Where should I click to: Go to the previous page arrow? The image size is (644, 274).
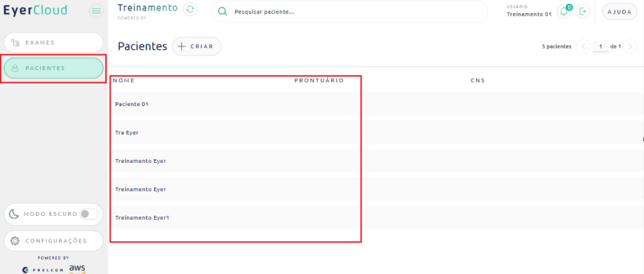[x=583, y=47]
